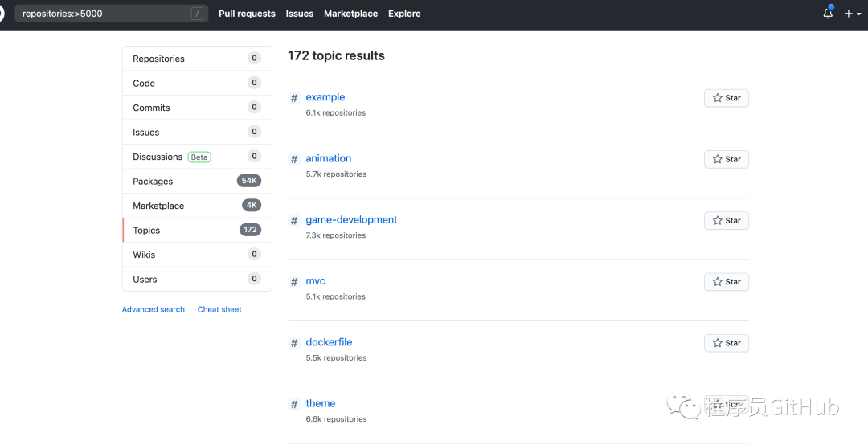
Task: Click the 4K count badge for Marketplace
Action: (x=252, y=205)
